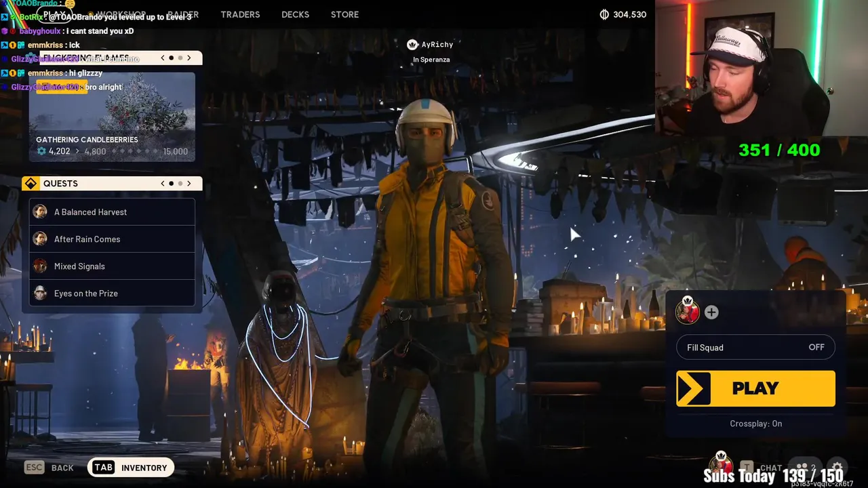Click trader portrait icon for After Rain Comes
This screenshot has height=488, width=868.
(x=41, y=239)
